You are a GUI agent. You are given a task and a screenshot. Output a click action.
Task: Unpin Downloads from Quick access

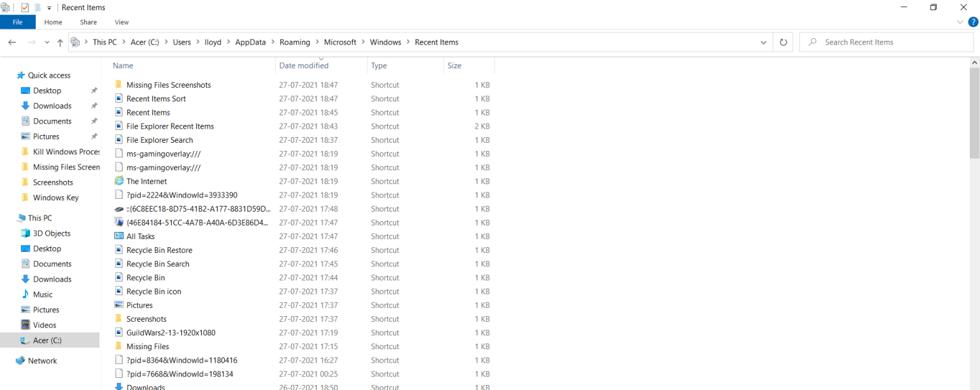pyautogui.click(x=94, y=106)
